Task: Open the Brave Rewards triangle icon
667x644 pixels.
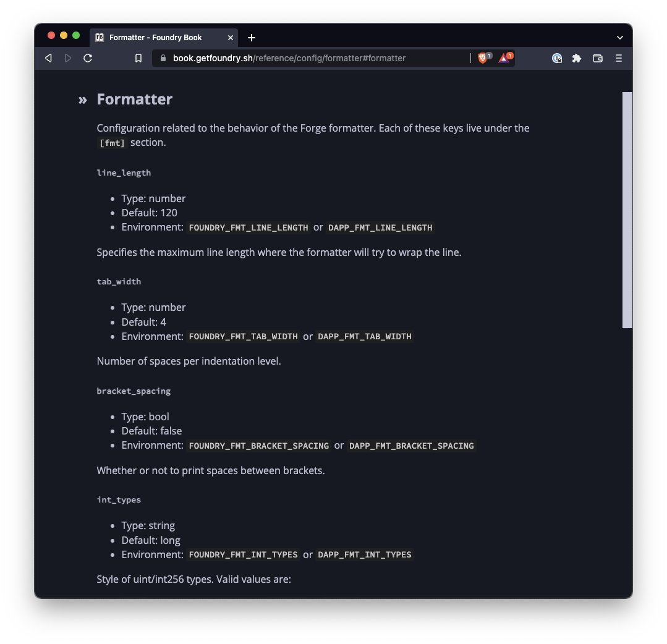Action: tap(505, 58)
